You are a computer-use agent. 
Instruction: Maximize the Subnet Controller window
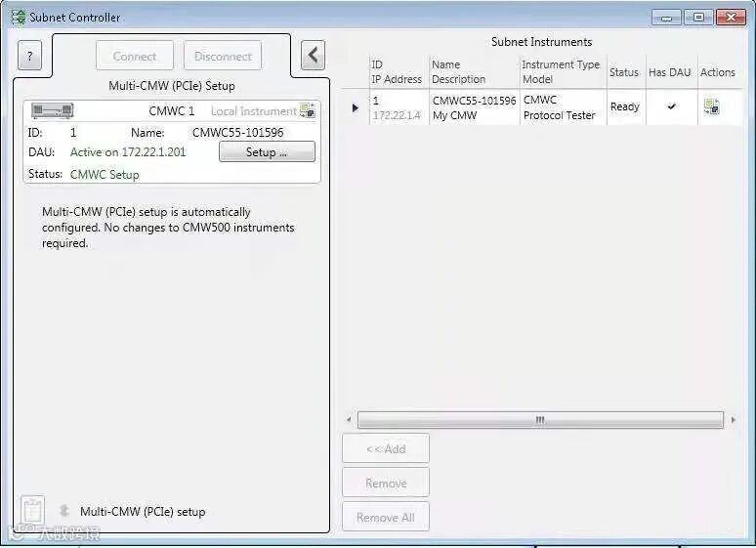click(698, 18)
